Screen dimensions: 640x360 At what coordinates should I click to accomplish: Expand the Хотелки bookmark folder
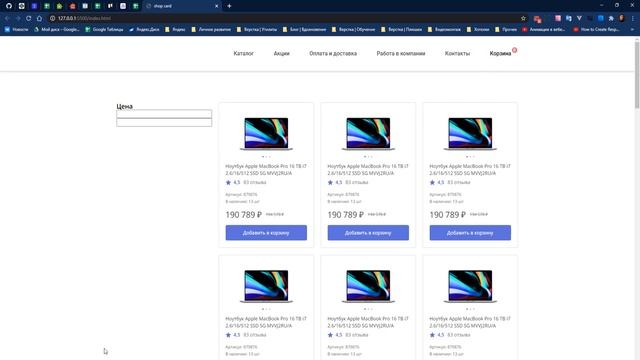point(478,29)
